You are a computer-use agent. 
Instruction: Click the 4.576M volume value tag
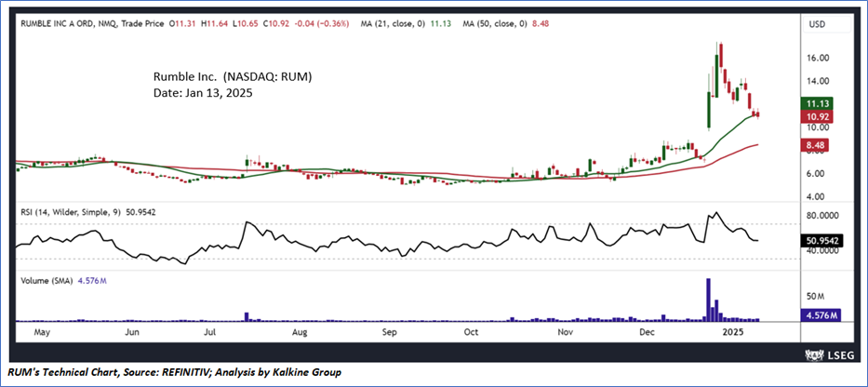point(821,315)
